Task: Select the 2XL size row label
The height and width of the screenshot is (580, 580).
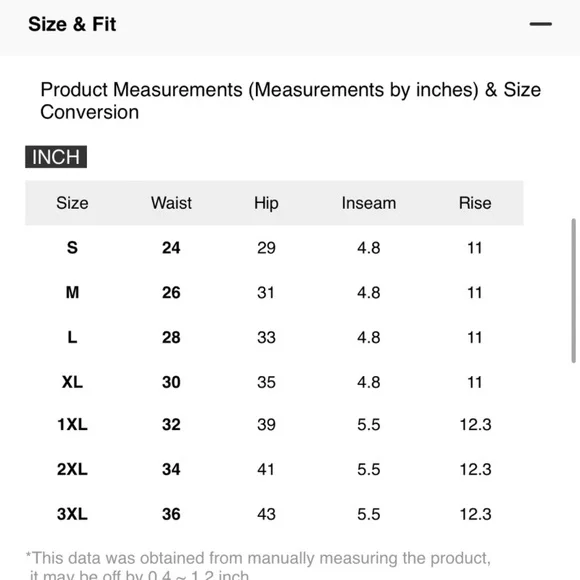Action: coord(72,469)
